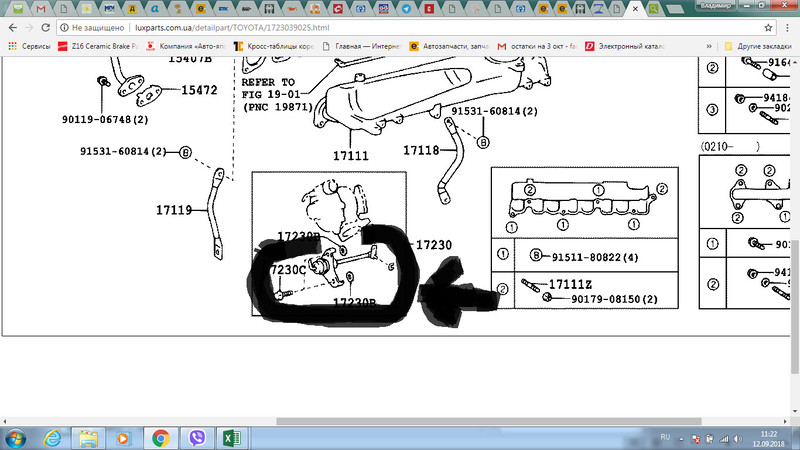The image size is (800, 450).
Task: Open the Chrome three-dot menu
Action: click(x=788, y=28)
